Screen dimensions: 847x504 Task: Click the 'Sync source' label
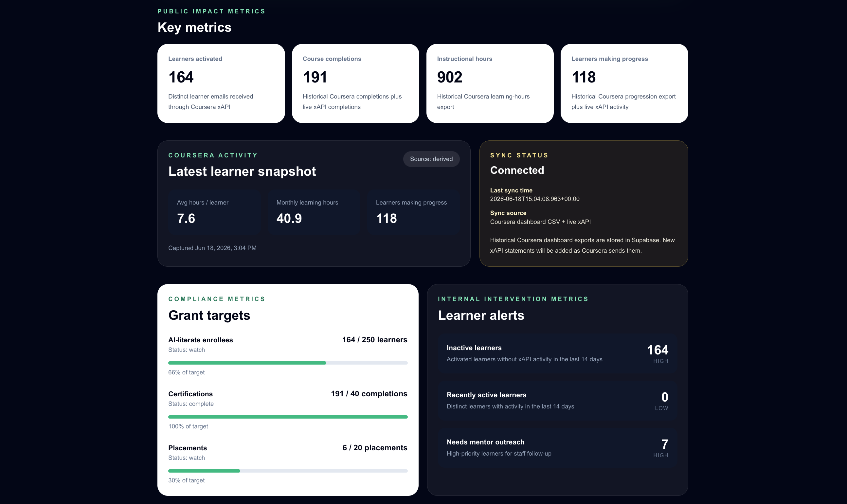[x=508, y=213]
